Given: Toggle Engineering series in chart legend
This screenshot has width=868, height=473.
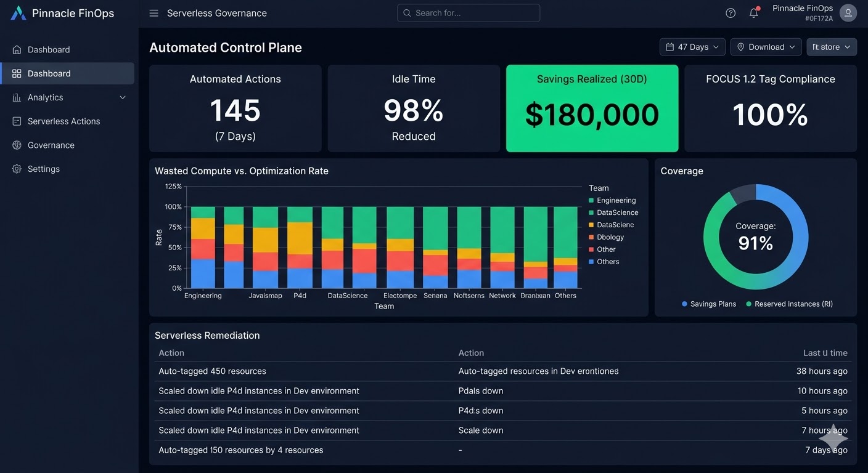Looking at the screenshot, I should pyautogui.click(x=612, y=200).
